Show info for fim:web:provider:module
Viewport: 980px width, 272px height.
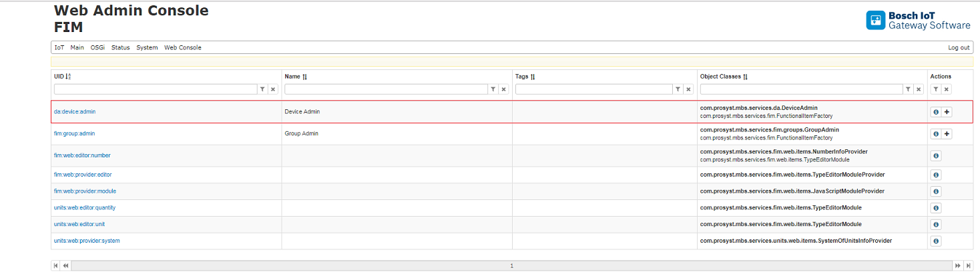pyautogui.click(x=936, y=191)
